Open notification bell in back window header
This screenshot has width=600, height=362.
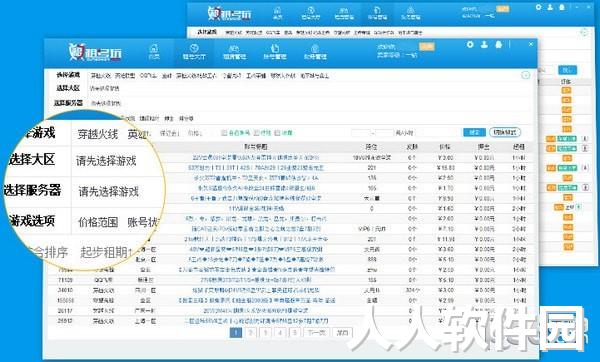point(562,7)
